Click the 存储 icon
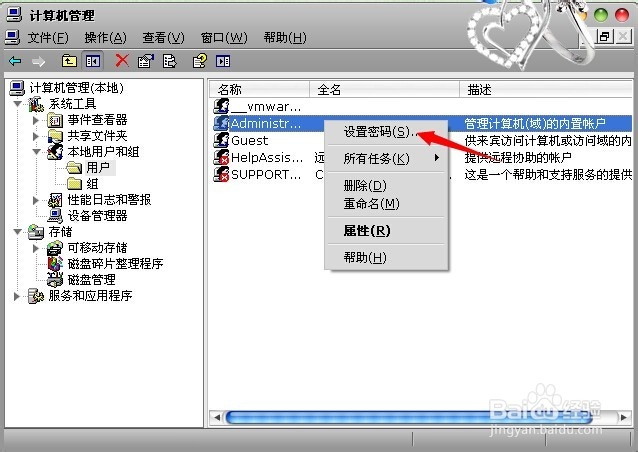 coord(36,232)
